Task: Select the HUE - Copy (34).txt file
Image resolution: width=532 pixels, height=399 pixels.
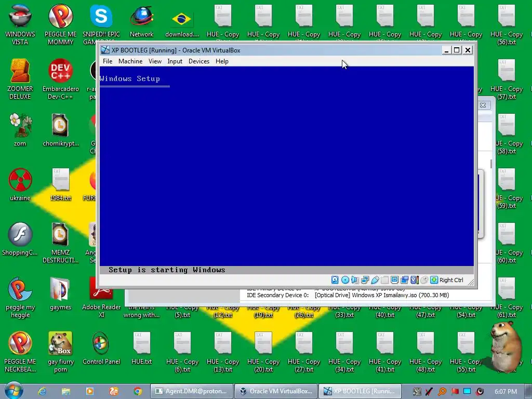Action: [x=344, y=352]
